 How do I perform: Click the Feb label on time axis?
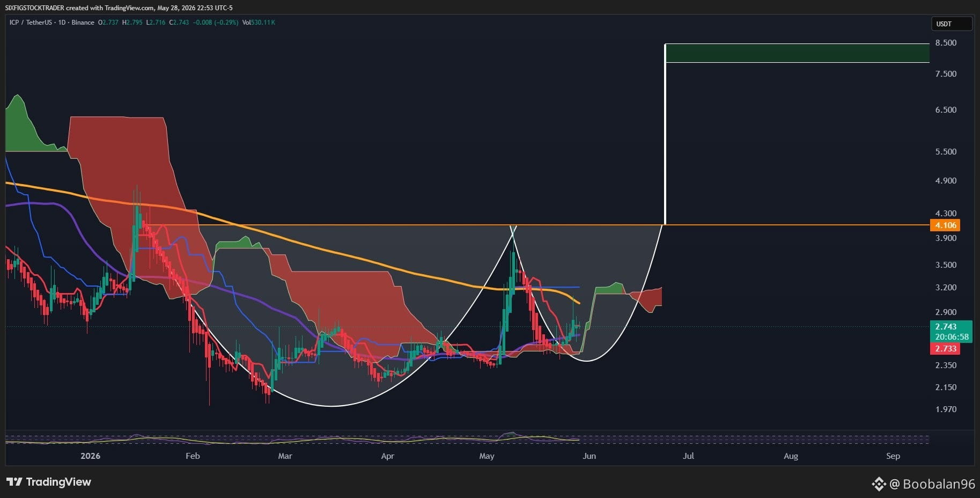(193, 456)
